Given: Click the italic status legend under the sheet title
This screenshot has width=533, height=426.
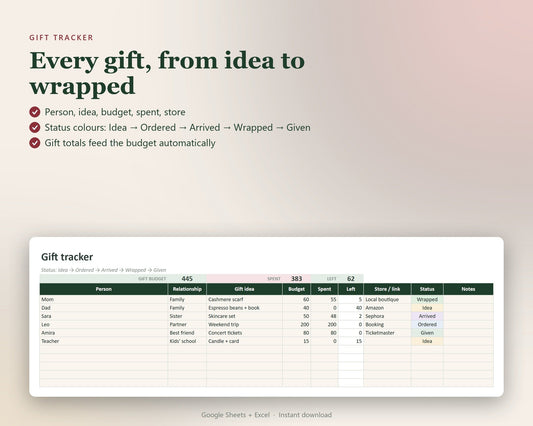Looking at the screenshot, I should click(x=104, y=270).
